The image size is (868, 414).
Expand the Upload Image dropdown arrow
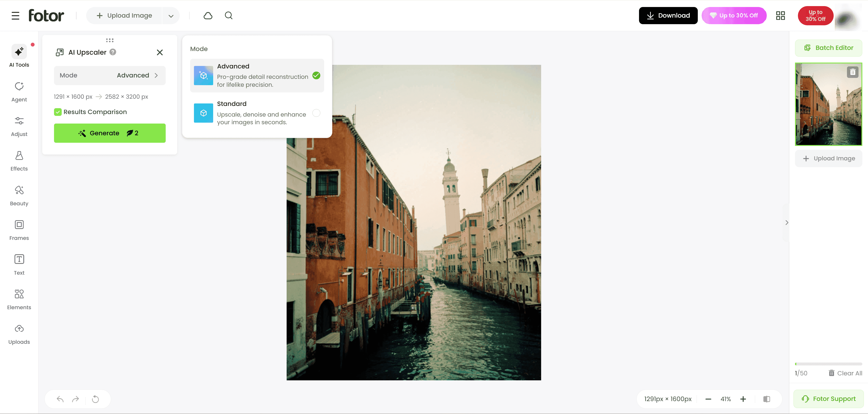(171, 16)
